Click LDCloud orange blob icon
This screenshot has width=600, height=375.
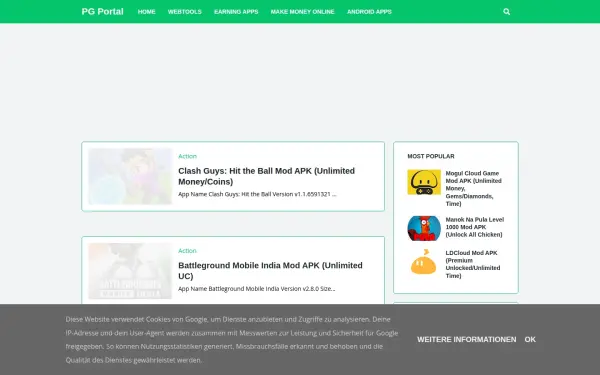(424, 262)
